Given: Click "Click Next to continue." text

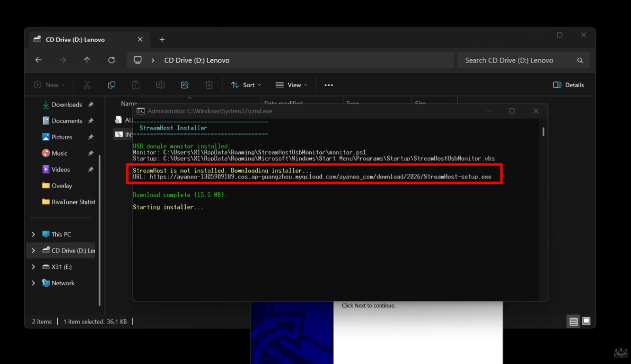Looking at the screenshot, I should (x=368, y=305).
